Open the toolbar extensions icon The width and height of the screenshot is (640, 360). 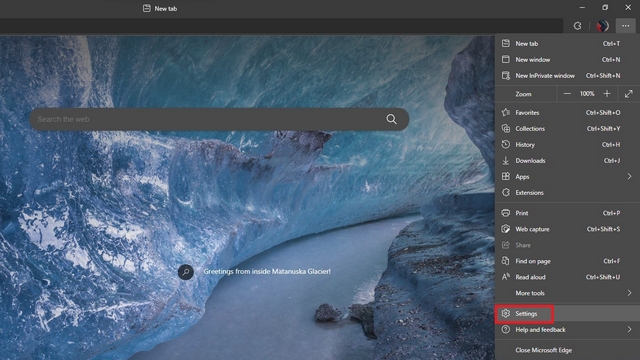click(x=577, y=26)
